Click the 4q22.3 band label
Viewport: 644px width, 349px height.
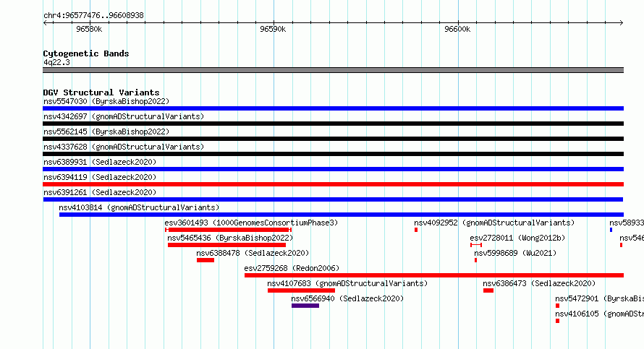tap(56, 62)
